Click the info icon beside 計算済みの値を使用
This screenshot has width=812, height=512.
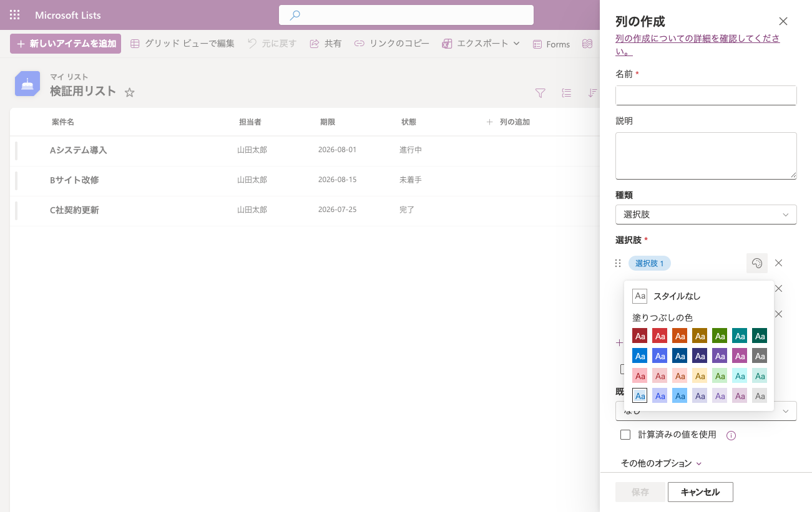(731, 435)
